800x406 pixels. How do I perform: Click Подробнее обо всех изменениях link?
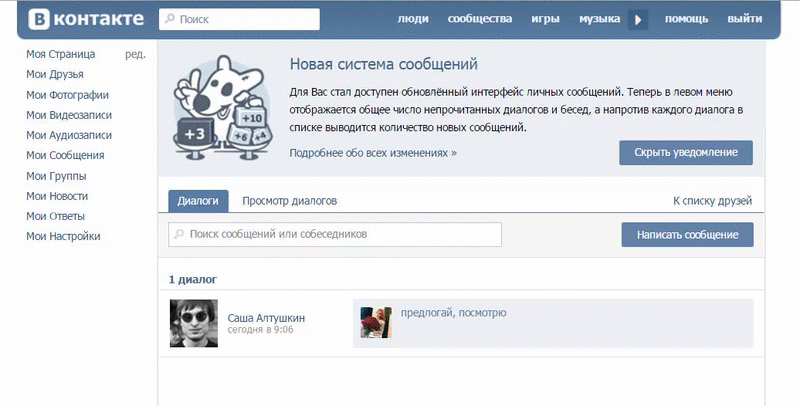click(x=373, y=153)
